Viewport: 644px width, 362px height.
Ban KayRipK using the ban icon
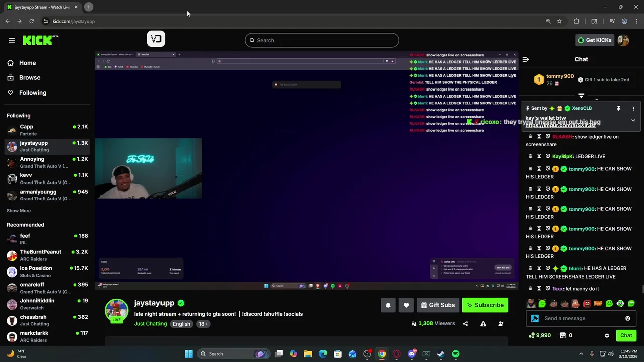pyautogui.click(x=548, y=156)
